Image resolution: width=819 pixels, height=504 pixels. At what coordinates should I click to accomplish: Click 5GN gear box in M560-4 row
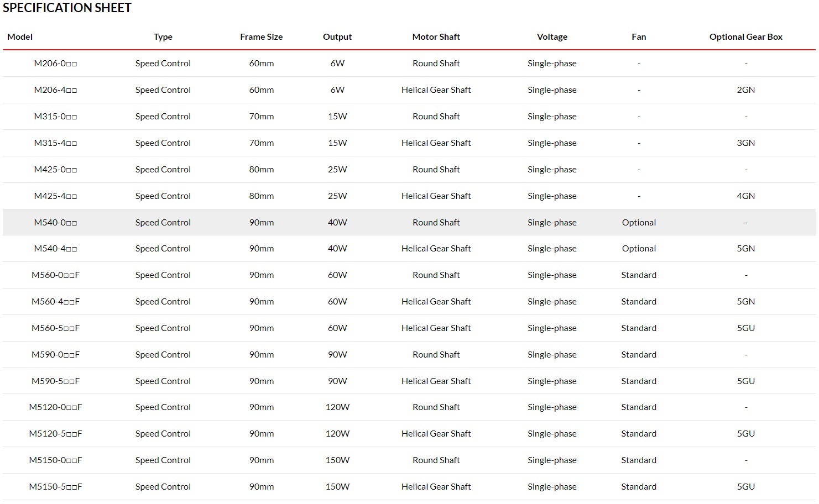tap(746, 302)
